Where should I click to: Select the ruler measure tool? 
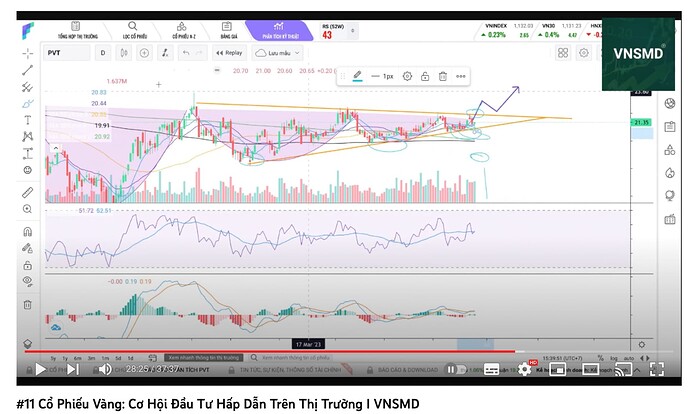pos(28,192)
